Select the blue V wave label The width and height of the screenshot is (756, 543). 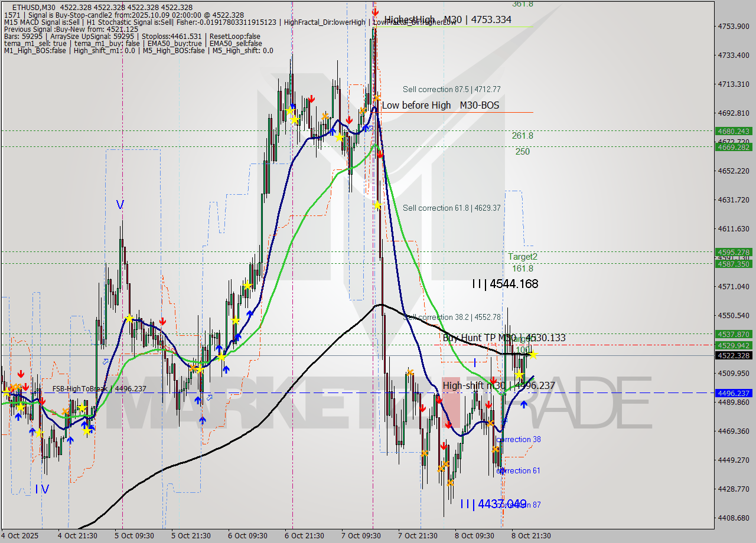(x=120, y=205)
